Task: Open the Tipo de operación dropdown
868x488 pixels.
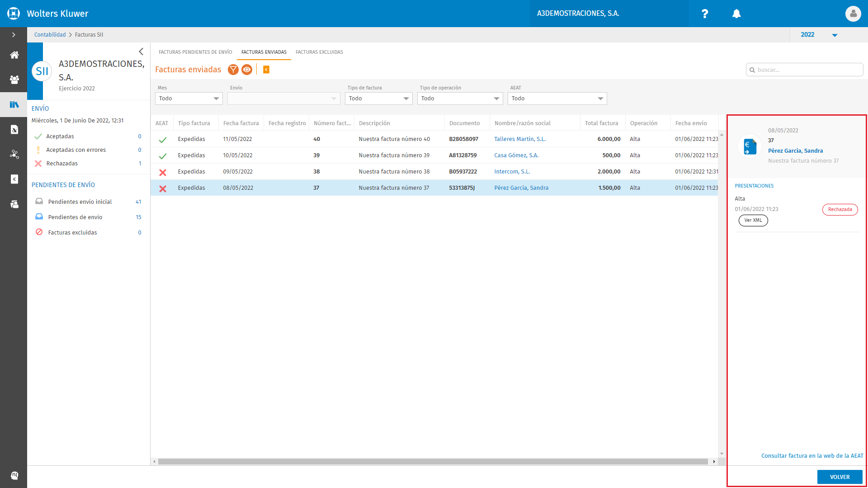Action: 460,99
